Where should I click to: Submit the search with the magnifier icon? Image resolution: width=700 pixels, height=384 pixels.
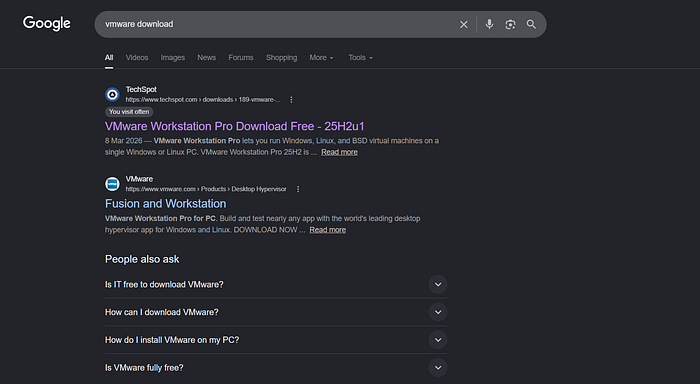(x=531, y=24)
